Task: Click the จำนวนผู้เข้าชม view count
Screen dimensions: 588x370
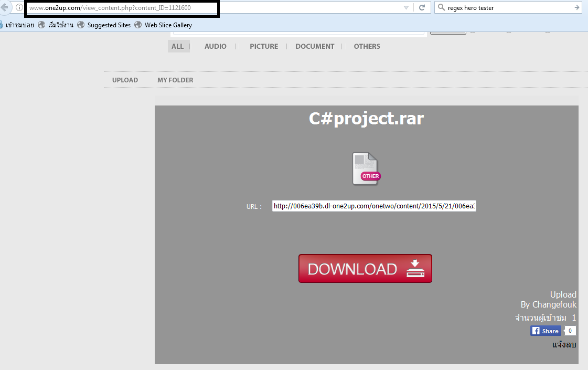Action: tap(545, 318)
